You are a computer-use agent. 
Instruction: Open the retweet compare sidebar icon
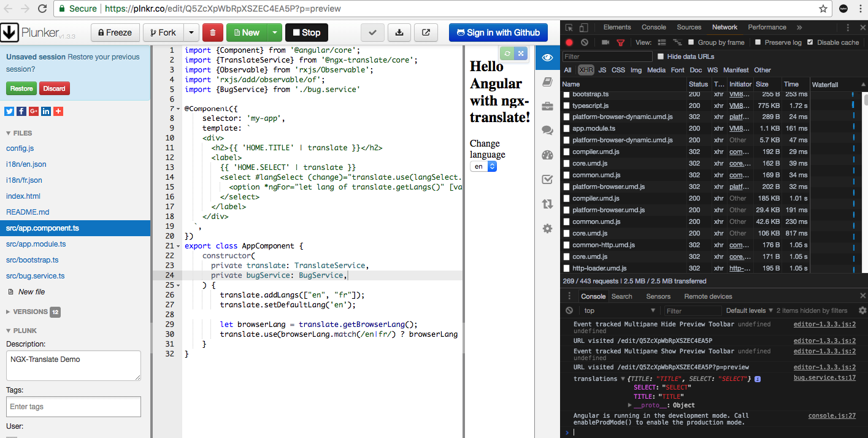[x=547, y=204]
